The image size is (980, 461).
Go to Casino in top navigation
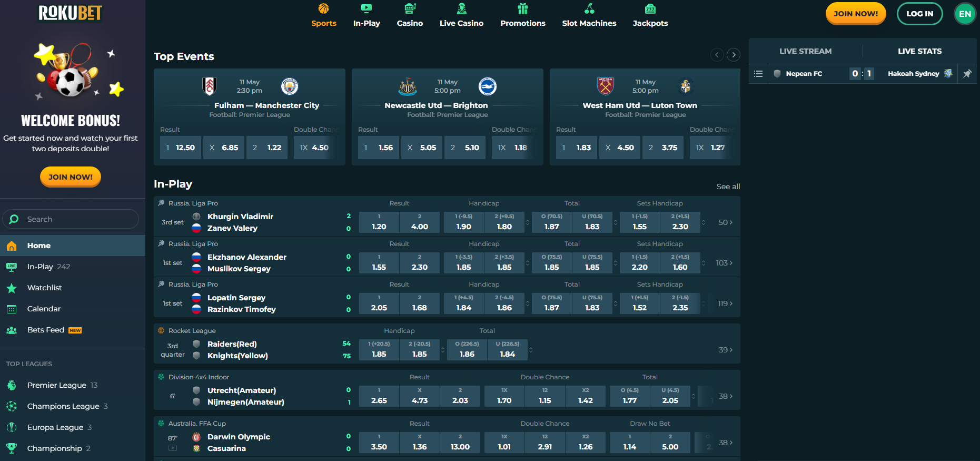click(410, 15)
